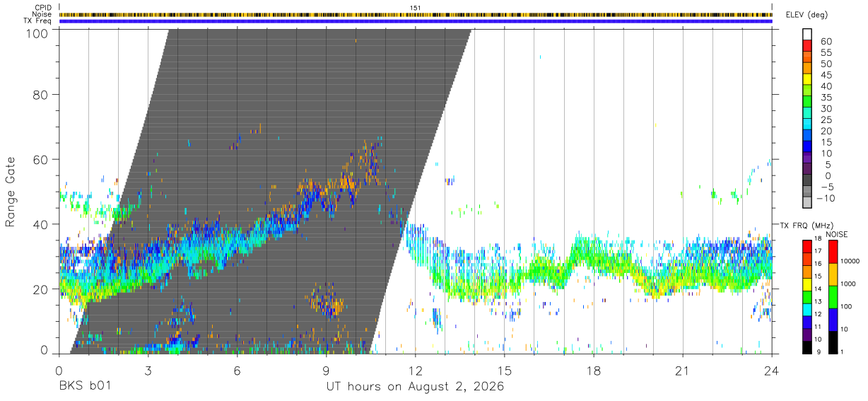This screenshot has height=401, width=868.
Task: Select the 12 UT hour axis tick label
Action: pos(416,370)
